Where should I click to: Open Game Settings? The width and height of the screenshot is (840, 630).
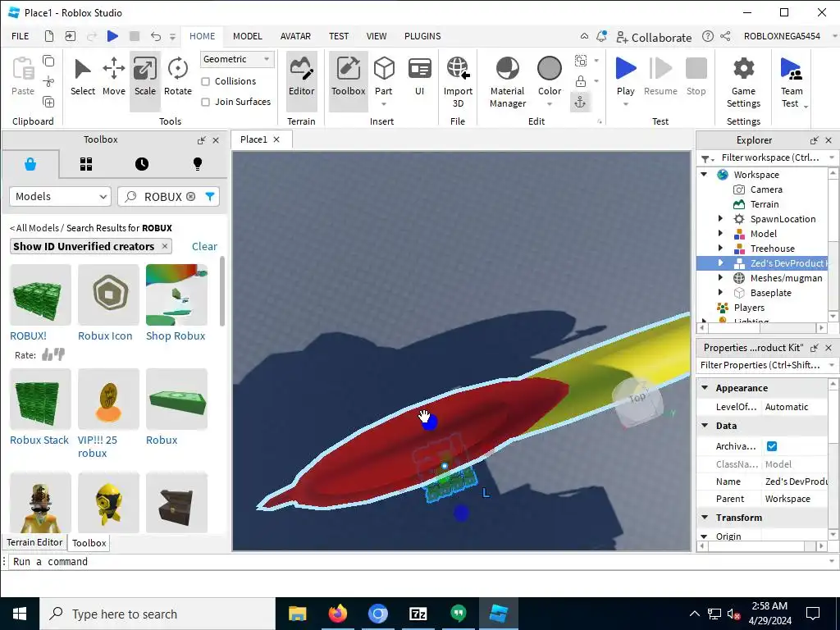pos(743,81)
